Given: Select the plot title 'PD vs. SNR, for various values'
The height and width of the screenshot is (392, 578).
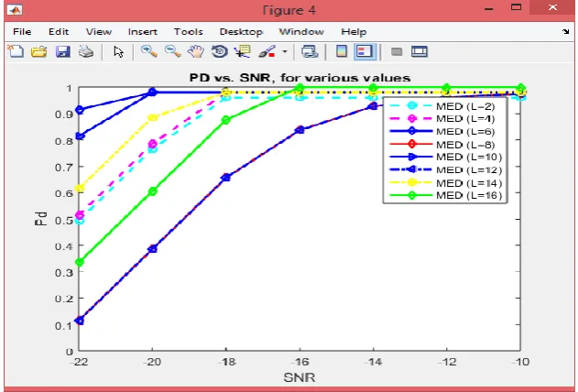Looking at the screenshot, I should point(300,78).
